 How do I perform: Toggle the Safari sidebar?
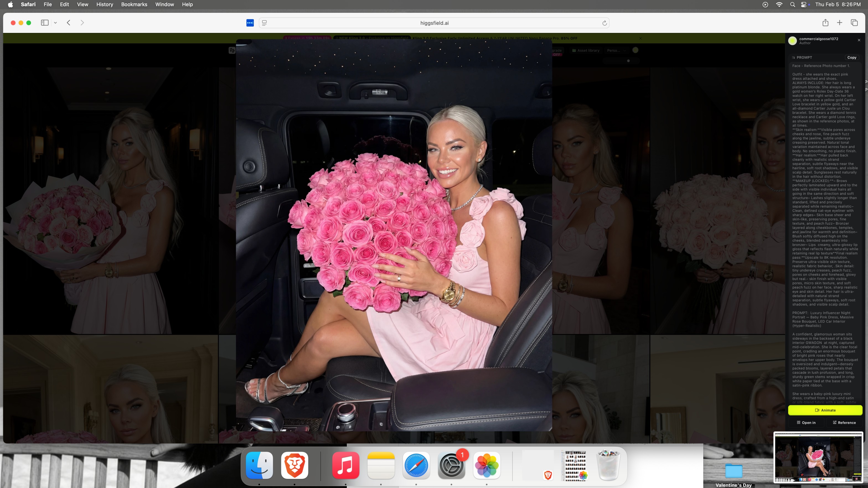coord(45,23)
